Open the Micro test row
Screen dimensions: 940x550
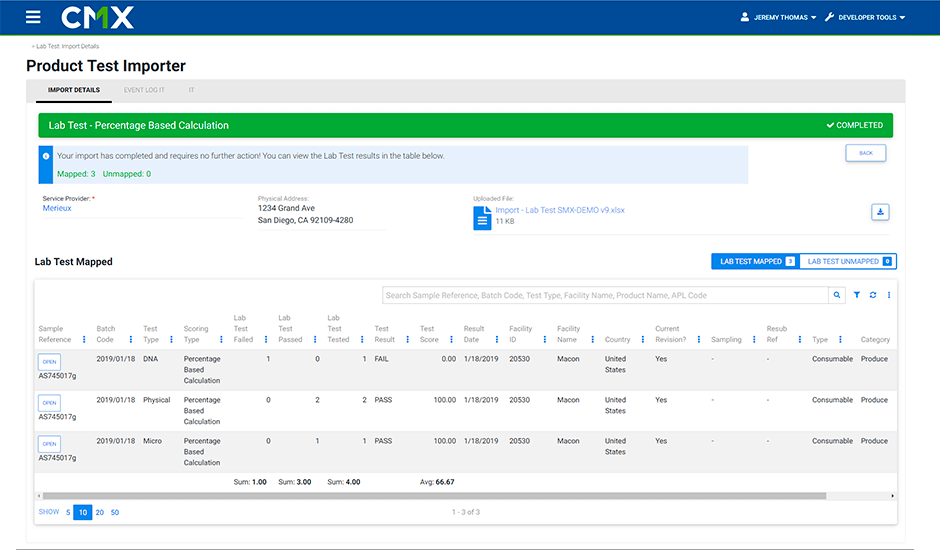point(49,444)
